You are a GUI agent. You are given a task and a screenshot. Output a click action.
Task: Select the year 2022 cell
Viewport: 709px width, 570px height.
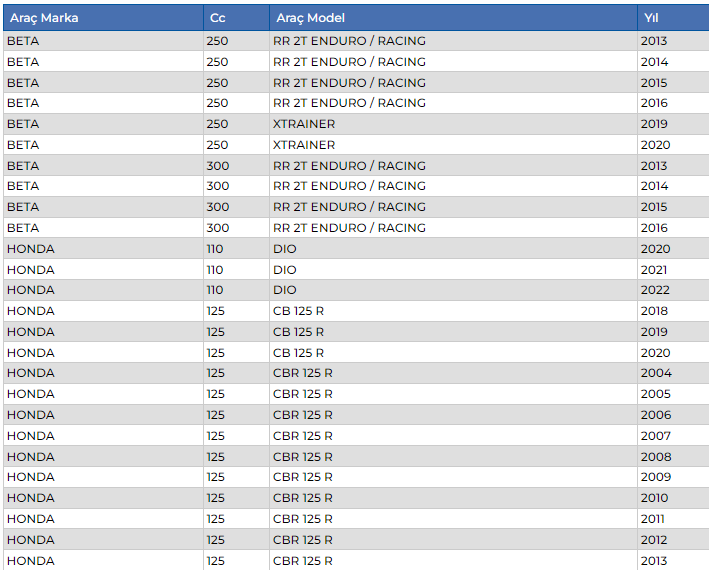[x=656, y=290]
